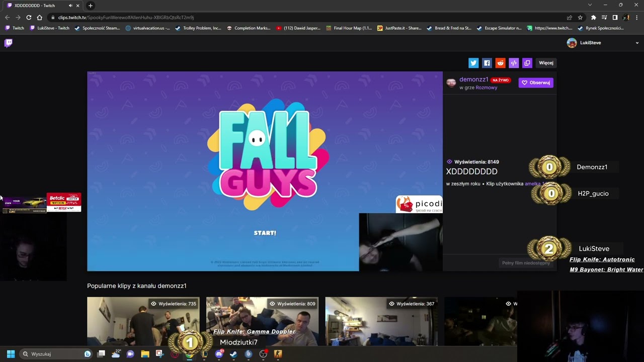Open OBS Studio from taskbar
The width and height of the screenshot is (644, 362).
point(263,354)
